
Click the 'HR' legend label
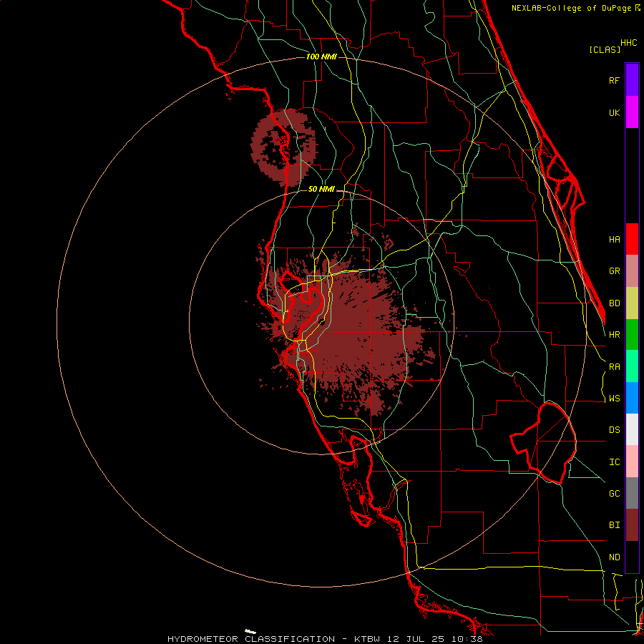click(x=614, y=335)
